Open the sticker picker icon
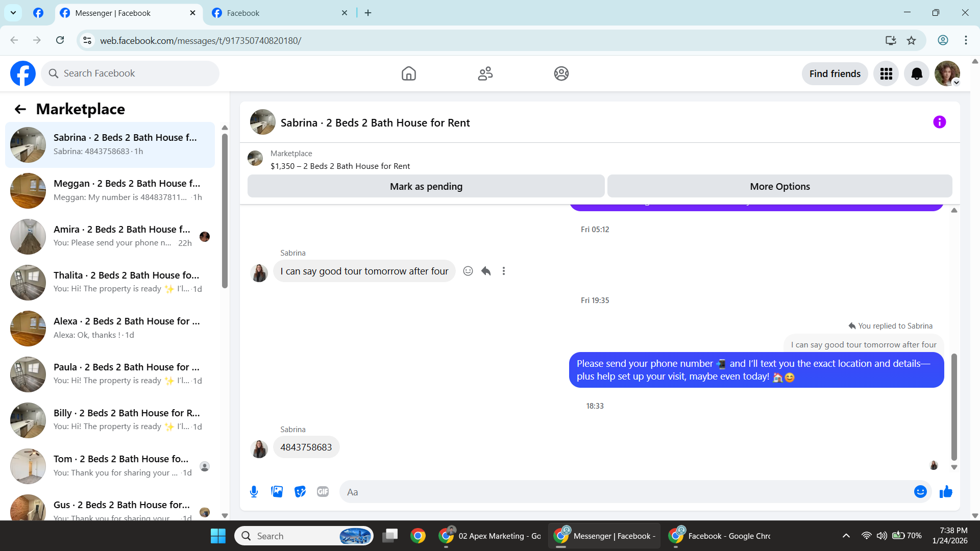This screenshot has height=551, width=980. coord(300,492)
